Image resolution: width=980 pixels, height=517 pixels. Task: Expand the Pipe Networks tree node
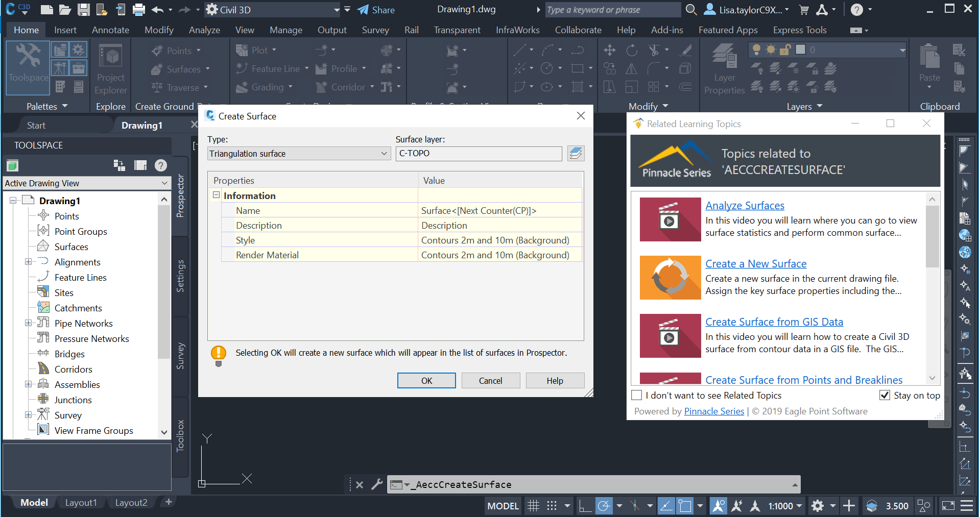pyautogui.click(x=29, y=323)
